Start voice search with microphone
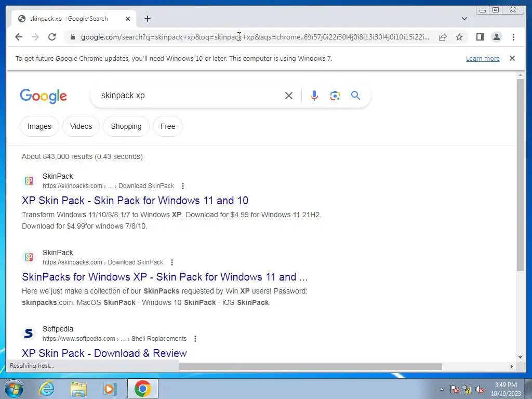The width and height of the screenshot is (532, 399). [314, 96]
